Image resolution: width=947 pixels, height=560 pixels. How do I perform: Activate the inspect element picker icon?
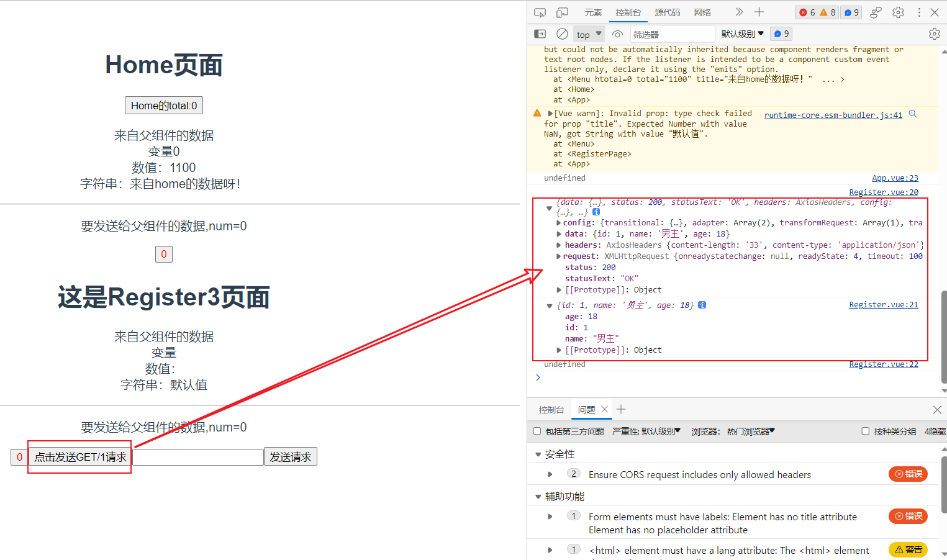click(x=540, y=12)
